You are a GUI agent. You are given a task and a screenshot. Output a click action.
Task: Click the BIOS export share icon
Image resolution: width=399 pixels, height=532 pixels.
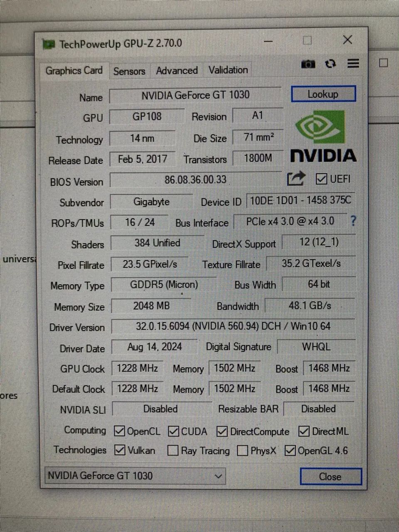click(x=296, y=179)
